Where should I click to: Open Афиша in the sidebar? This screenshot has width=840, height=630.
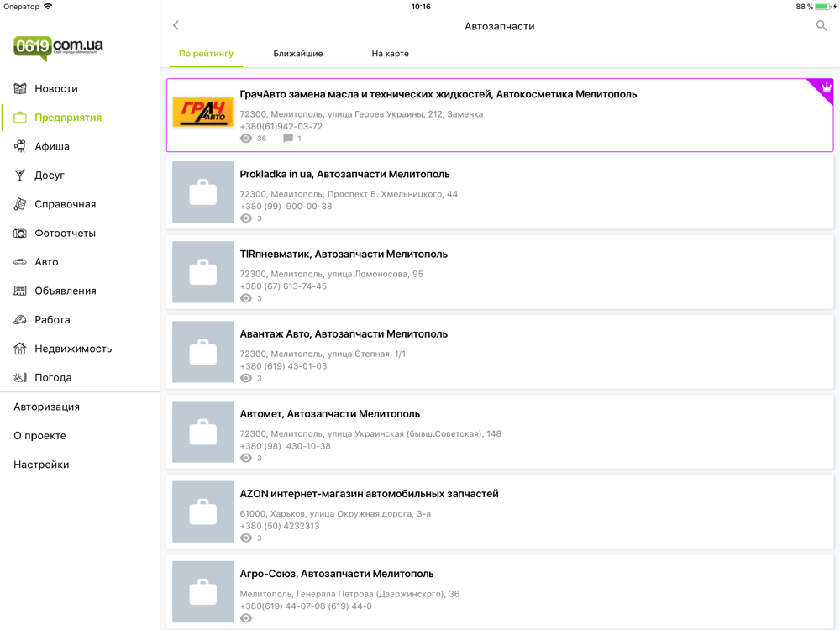point(52,146)
